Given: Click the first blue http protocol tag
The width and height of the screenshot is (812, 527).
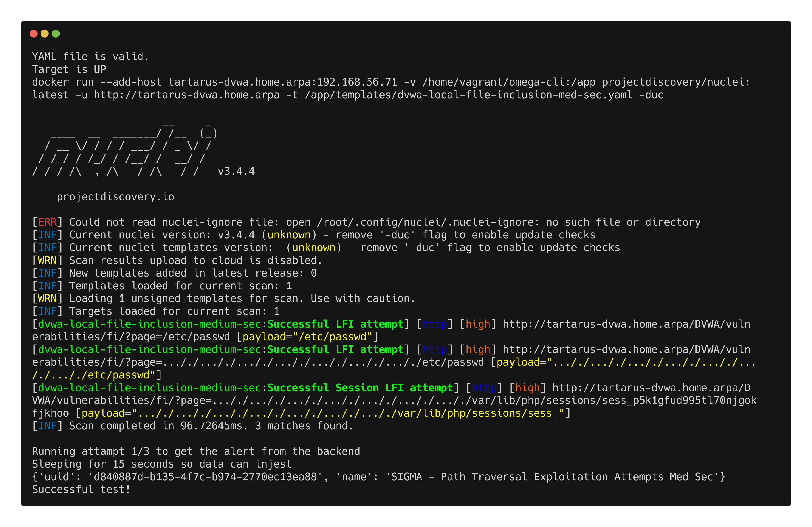Looking at the screenshot, I should tap(434, 324).
